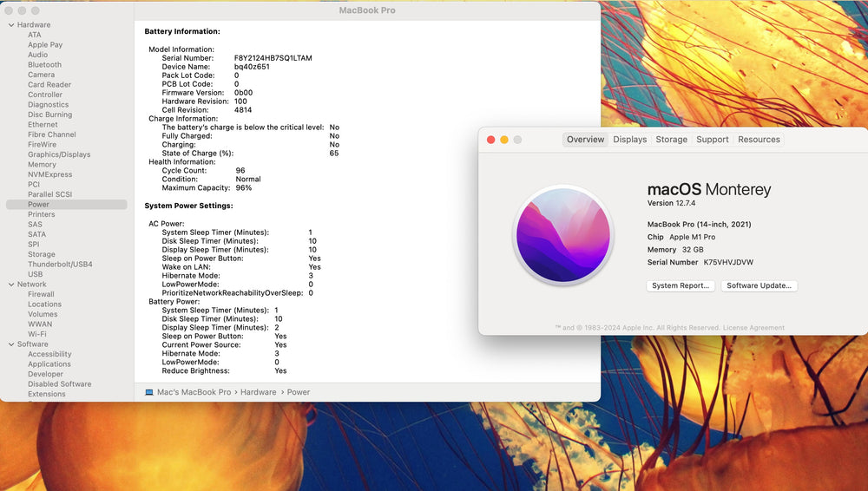Viewport: 868px width, 491px height.
Task: Switch to the Displays tab
Action: coord(629,140)
